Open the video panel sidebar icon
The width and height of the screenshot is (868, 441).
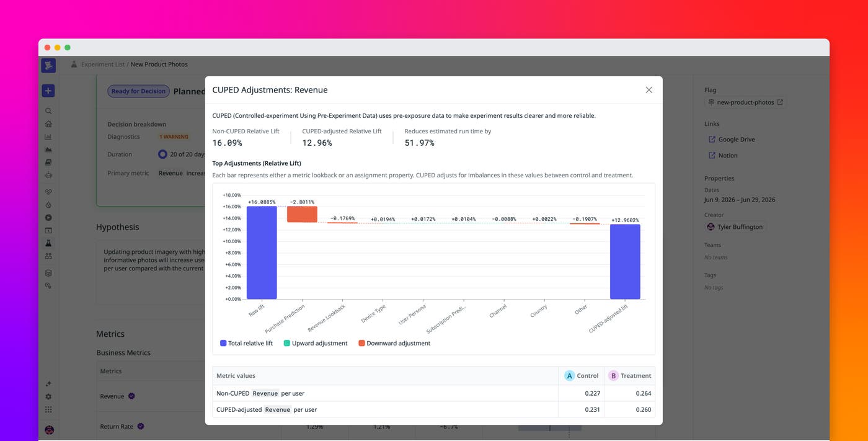48,230
